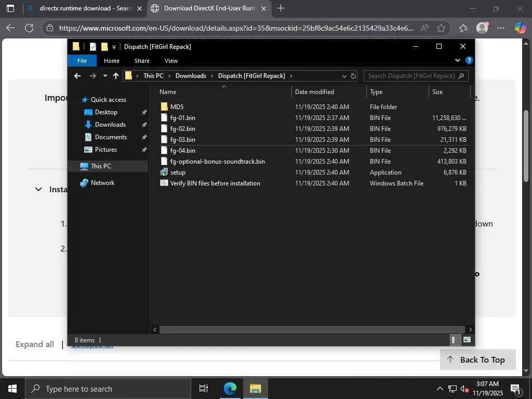Open the Copilot icon in Edge
532x399 pixels.
[520, 28]
